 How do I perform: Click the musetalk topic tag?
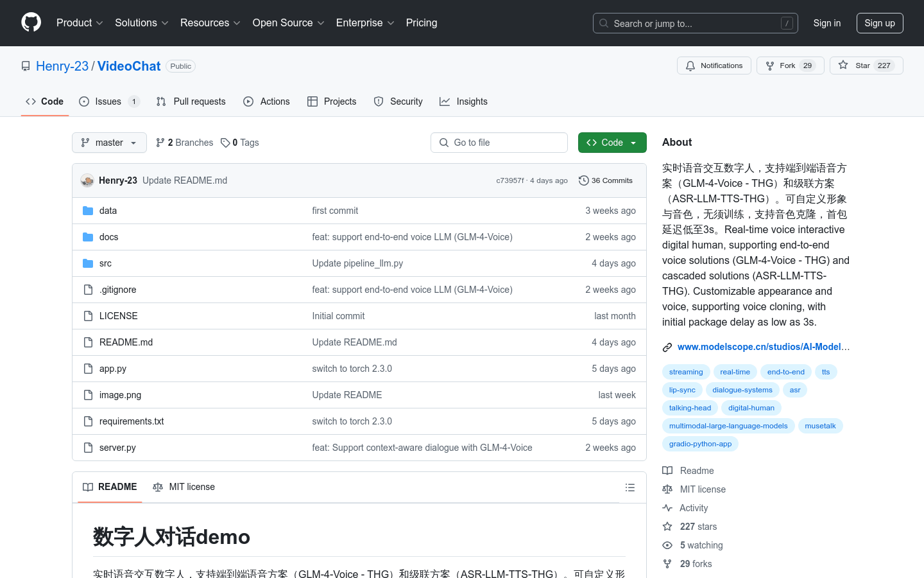click(820, 426)
